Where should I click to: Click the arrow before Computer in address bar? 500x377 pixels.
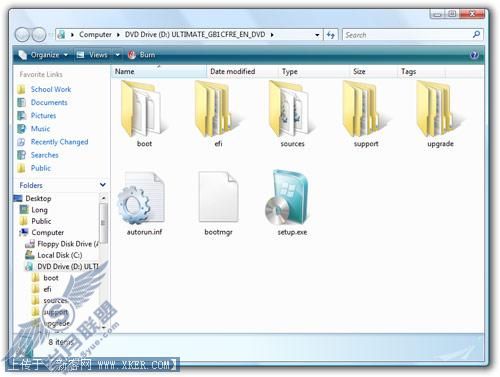72,35
